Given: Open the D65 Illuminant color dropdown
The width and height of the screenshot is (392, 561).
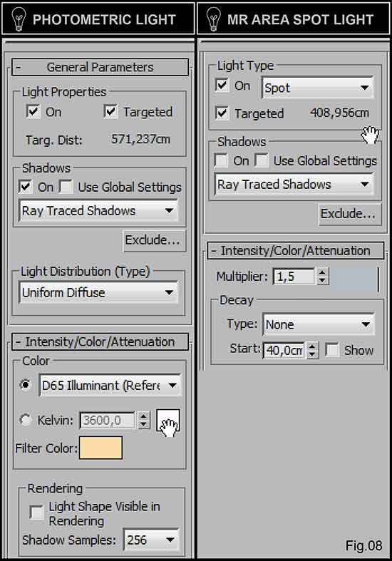Looking at the screenshot, I should pos(110,386).
